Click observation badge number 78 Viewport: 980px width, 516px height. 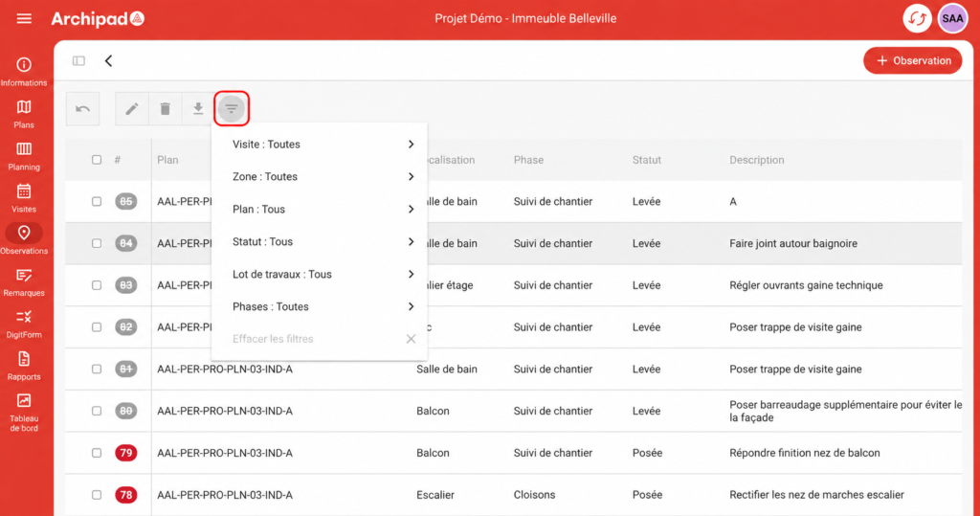coord(125,495)
